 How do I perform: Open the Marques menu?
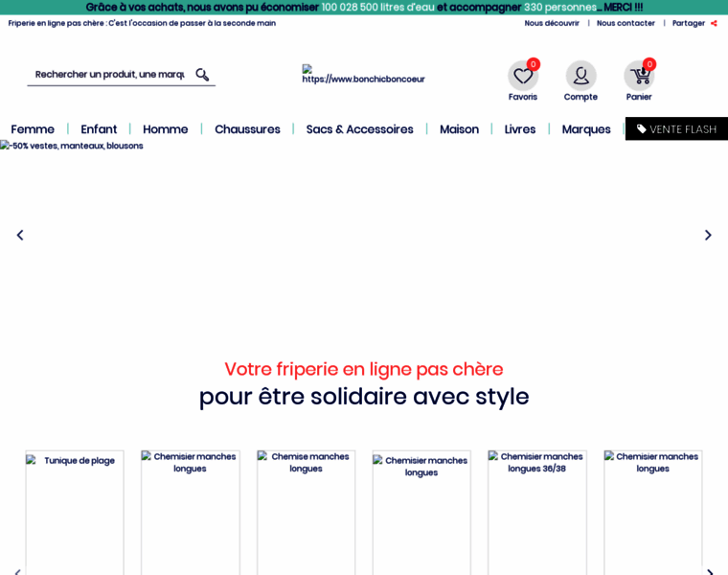pos(586,129)
